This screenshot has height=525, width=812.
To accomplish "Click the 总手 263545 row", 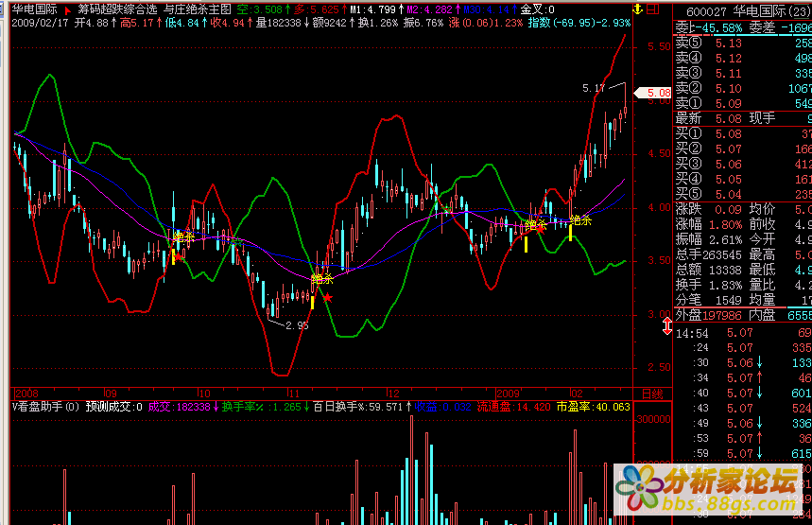I will pos(709,254).
